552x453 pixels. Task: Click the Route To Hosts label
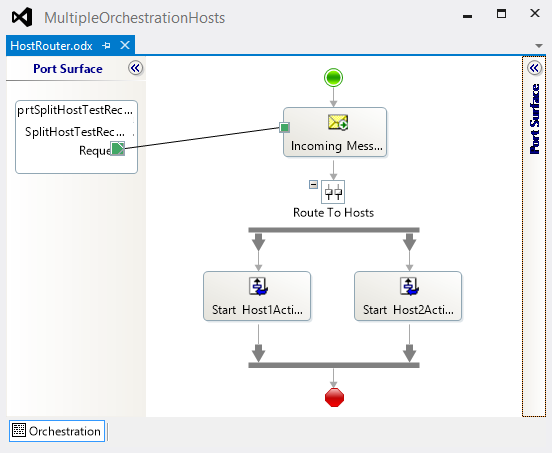click(333, 213)
